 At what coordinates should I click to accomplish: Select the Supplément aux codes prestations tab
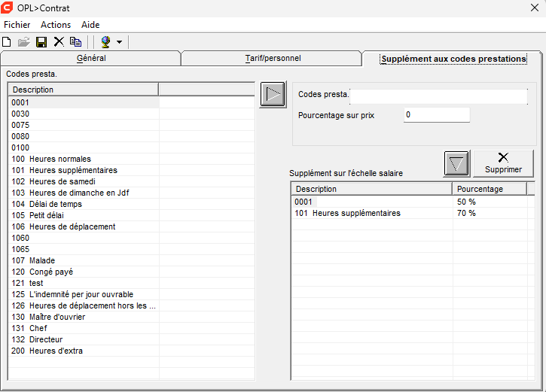click(453, 59)
